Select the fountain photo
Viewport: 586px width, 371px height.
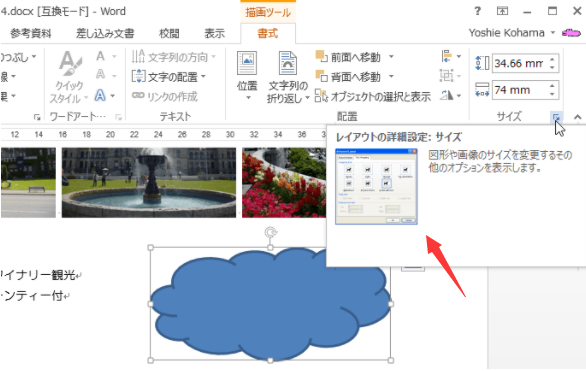[x=149, y=182]
